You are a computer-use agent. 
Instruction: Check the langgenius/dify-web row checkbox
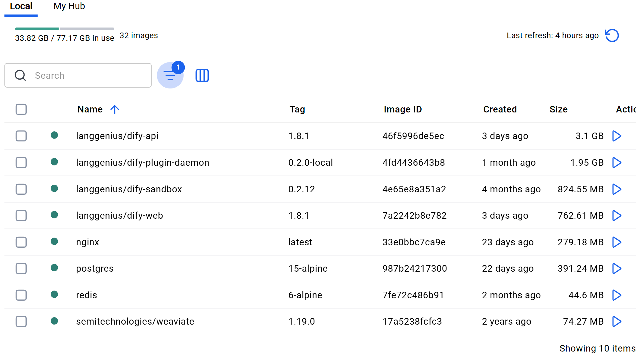21,216
